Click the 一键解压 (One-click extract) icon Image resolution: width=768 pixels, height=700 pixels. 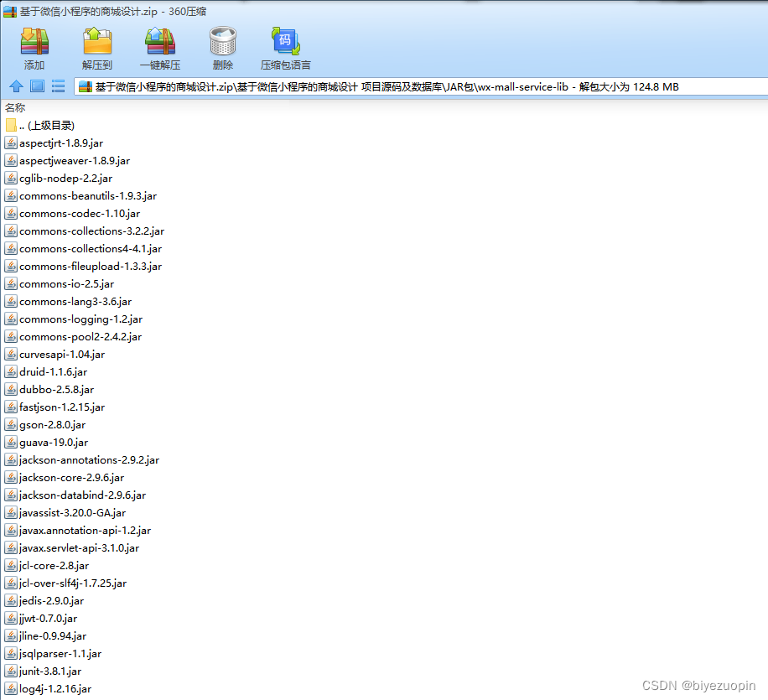160,42
